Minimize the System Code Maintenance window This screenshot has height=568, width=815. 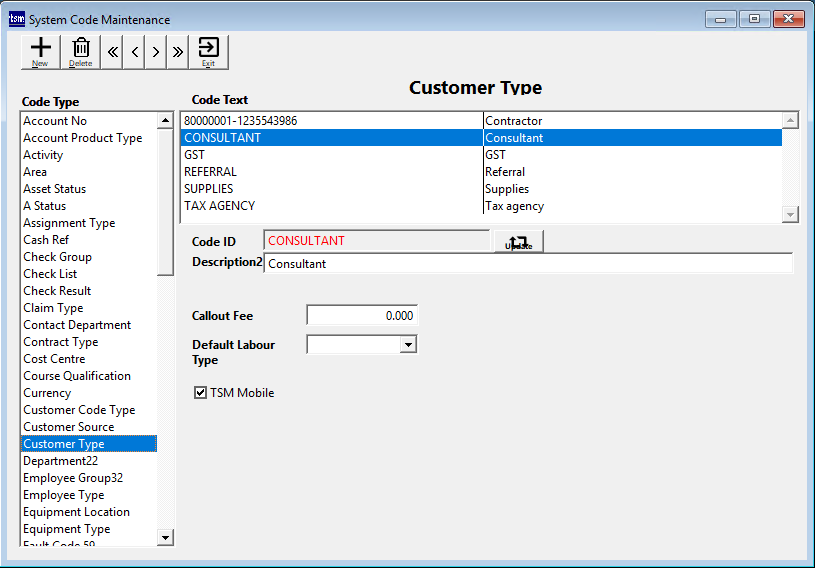[x=720, y=19]
